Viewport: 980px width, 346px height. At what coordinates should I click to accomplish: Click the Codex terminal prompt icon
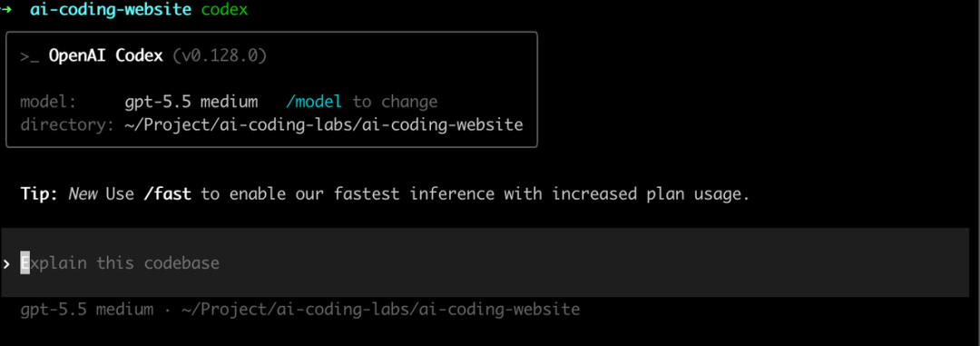pyautogui.click(x=30, y=57)
